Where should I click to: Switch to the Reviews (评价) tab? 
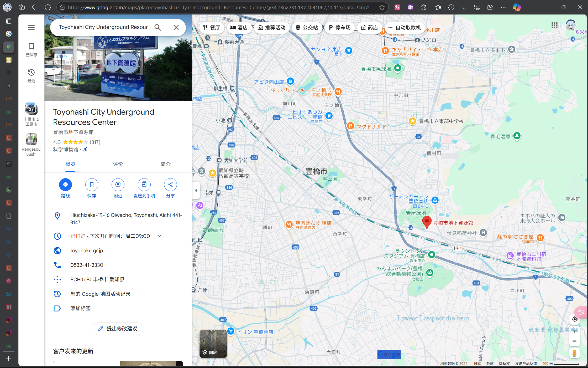pyautogui.click(x=118, y=164)
